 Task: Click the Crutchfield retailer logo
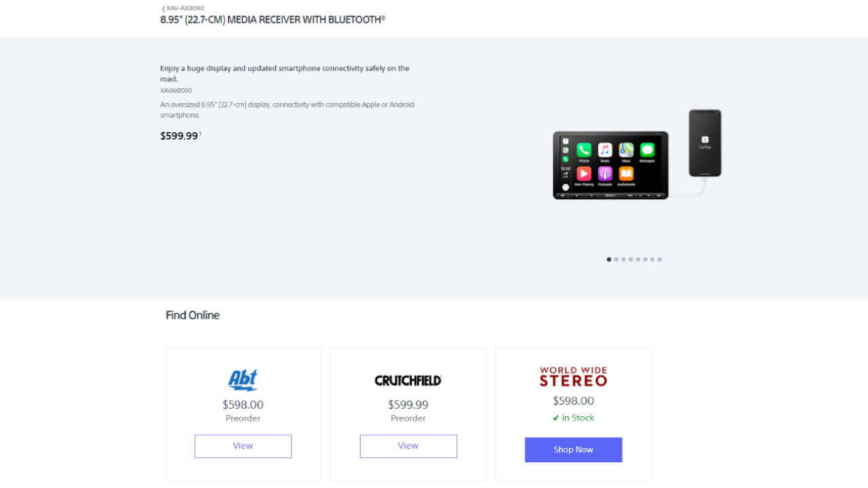[x=408, y=381]
